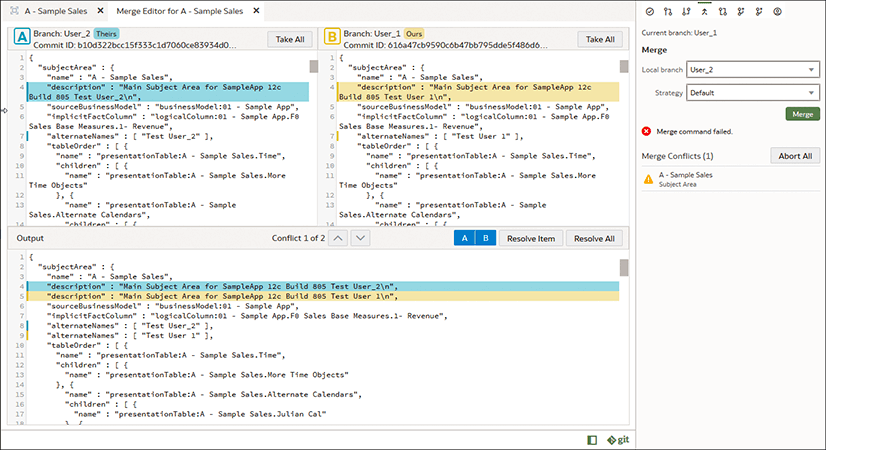Viewport: 888px width, 450px height.
Task: Click the green Merge button
Action: coord(802,114)
